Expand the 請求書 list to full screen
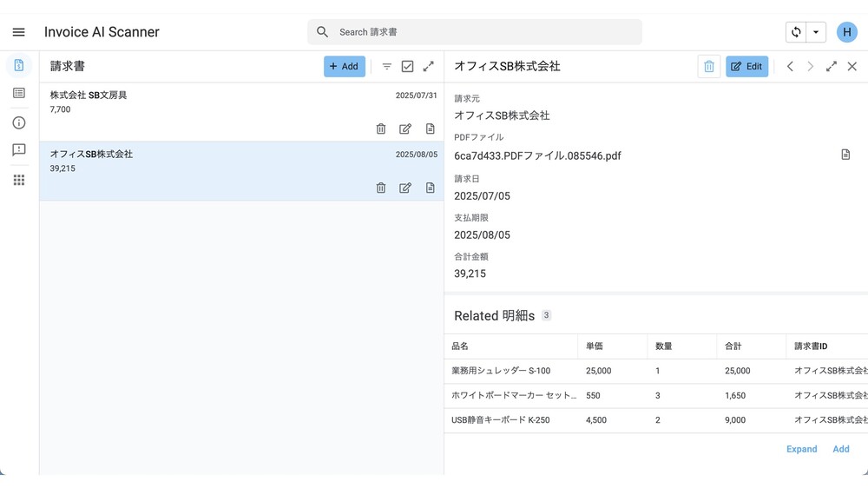The width and height of the screenshot is (868, 488). pyautogui.click(x=428, y=66)
